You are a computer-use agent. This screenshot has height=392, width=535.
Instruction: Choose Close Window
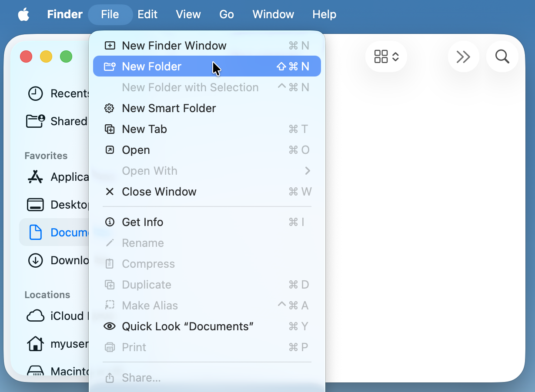point(207,192)
